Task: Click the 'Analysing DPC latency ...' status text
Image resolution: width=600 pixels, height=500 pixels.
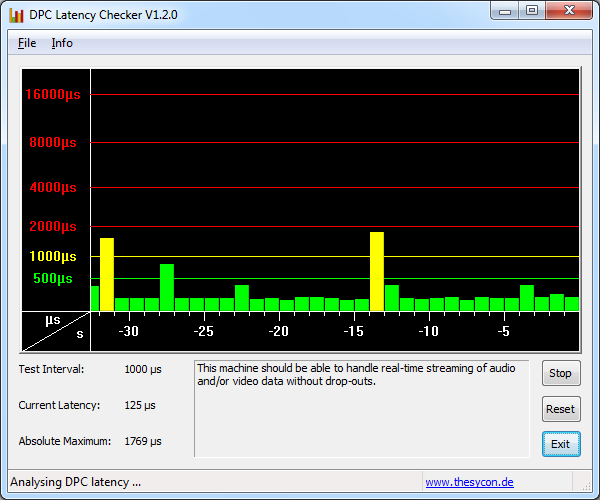Action: [75, 482]
